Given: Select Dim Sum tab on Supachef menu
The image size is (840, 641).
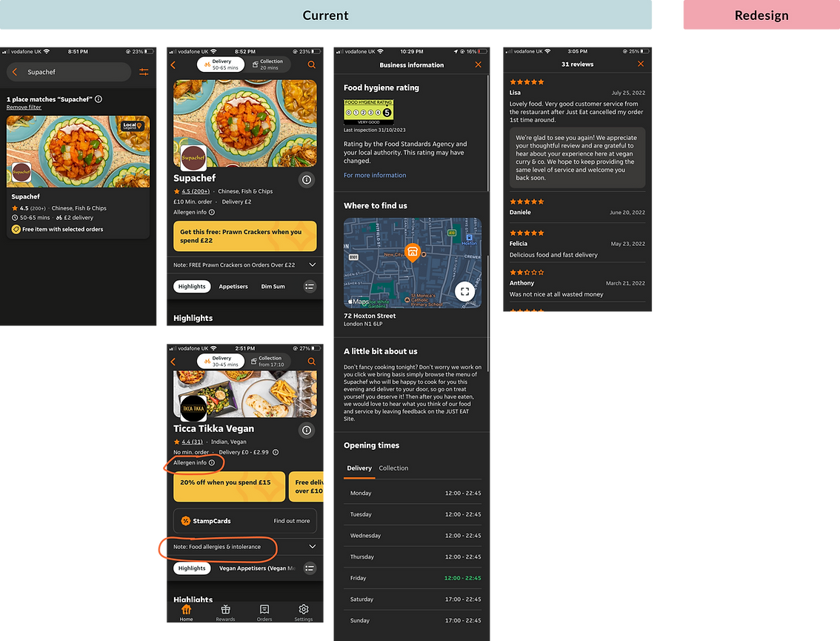Looking at the screenshot, I should click(x=273, y=287).
